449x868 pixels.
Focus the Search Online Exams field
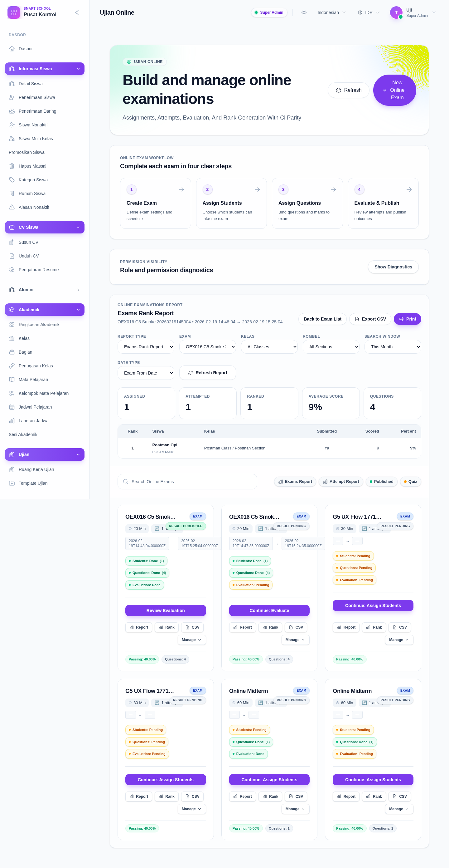187,482
